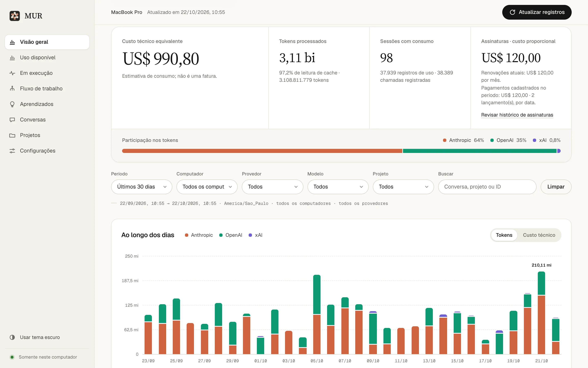The width and height of the screenshot is (588, 368).
Task: Click the OpenAI legend in Ao longo dos dias
Action: click(x=231, y=235)
